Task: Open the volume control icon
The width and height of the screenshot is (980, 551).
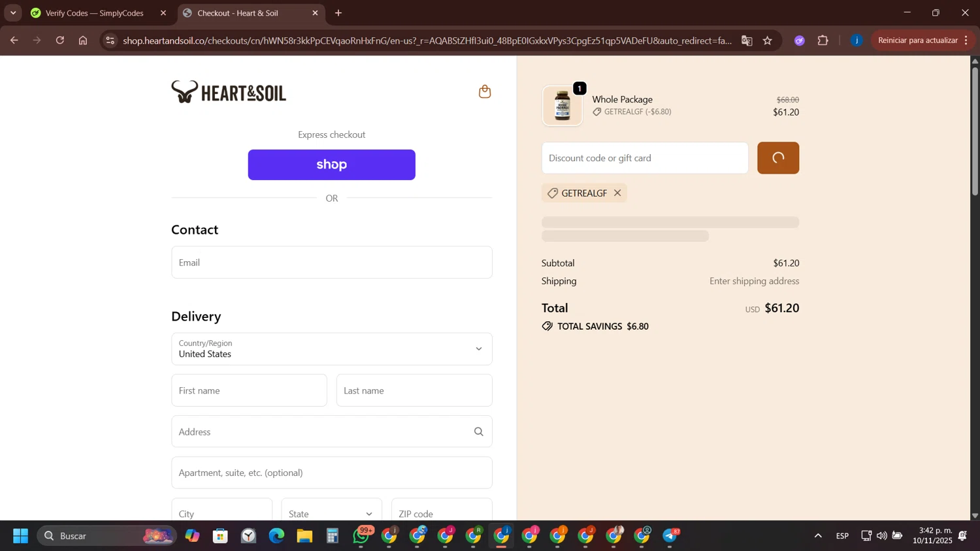Action: point(882,536)
